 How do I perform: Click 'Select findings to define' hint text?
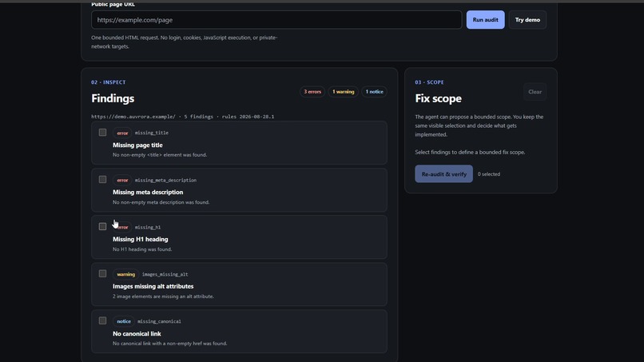coord(470,152)
